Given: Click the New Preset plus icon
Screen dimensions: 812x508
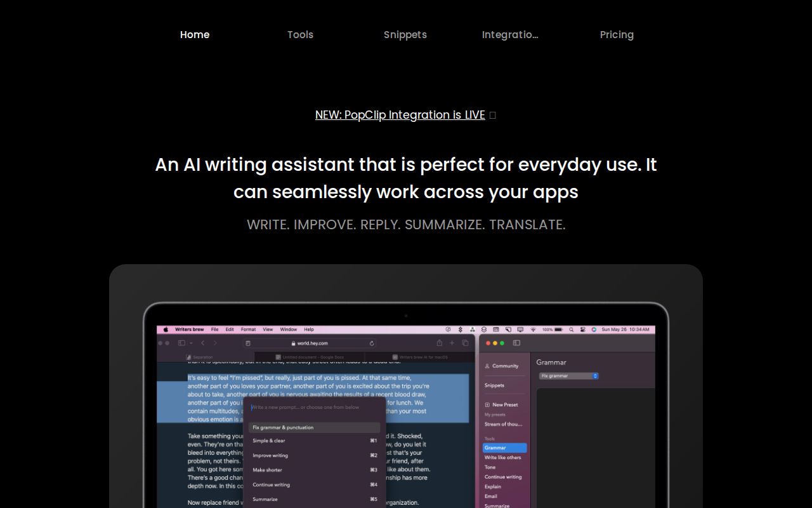Looking at the screenshot, I should tap(488, 404).
